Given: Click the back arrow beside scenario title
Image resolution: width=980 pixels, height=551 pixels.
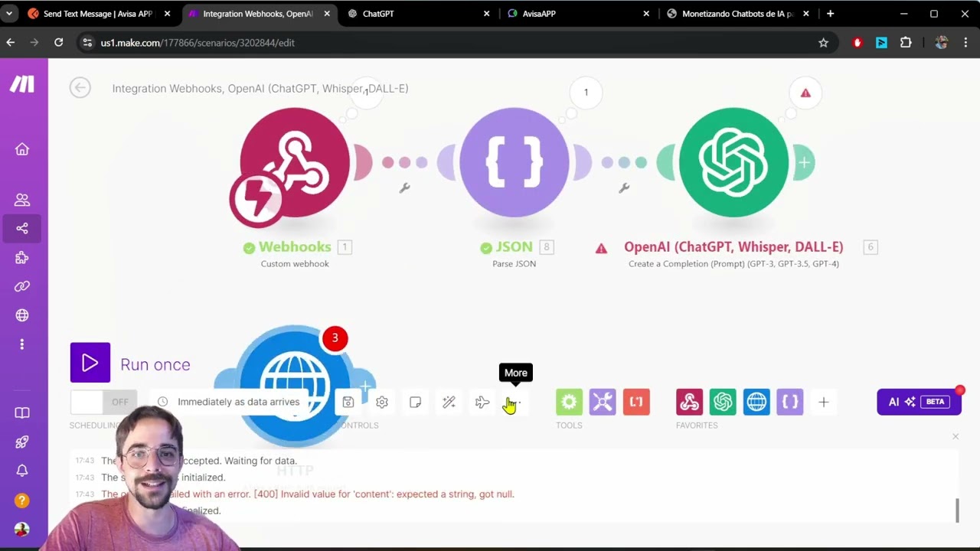Looking at the screenshot, I should coord(80,88).
